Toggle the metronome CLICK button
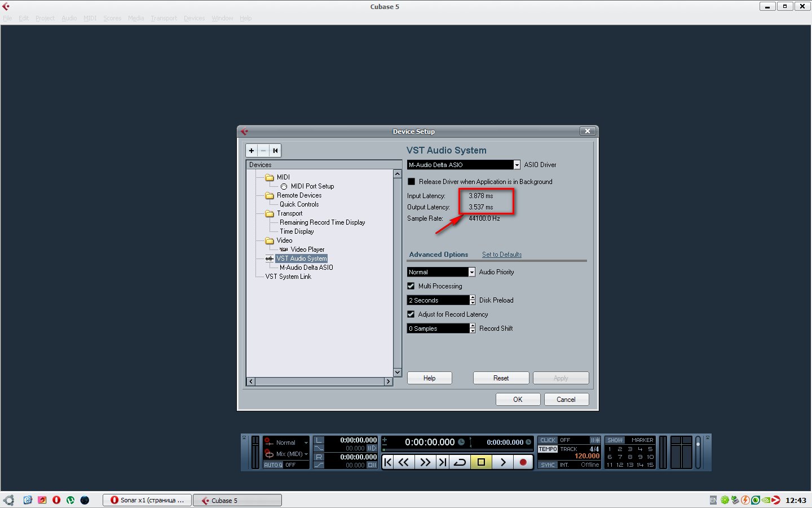Screen dimensions: 812x508 tap(548, 440)
